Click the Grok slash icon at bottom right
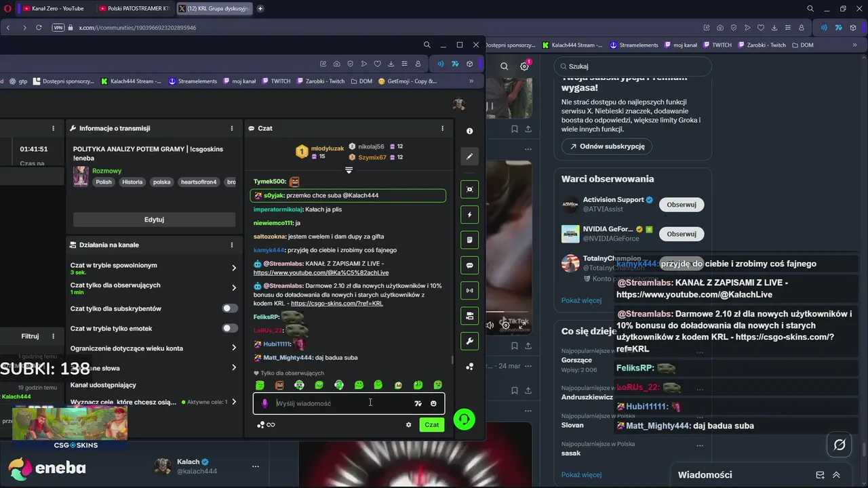868x488 pixels. click(x=840, y=445)
